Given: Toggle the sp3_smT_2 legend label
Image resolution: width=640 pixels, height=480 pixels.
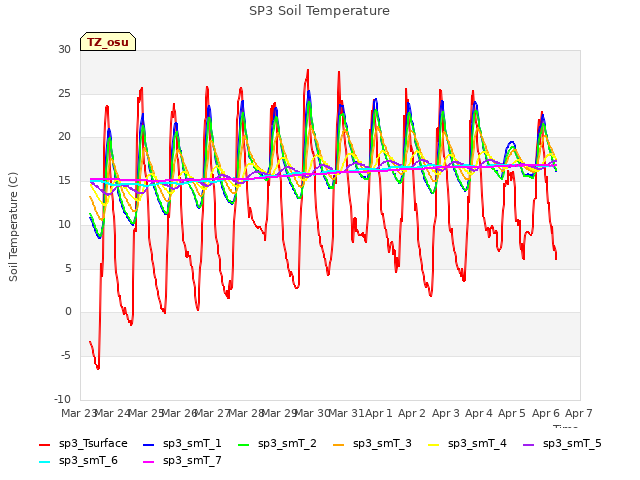Looking at the screenshot, I should tap(287, 443).
